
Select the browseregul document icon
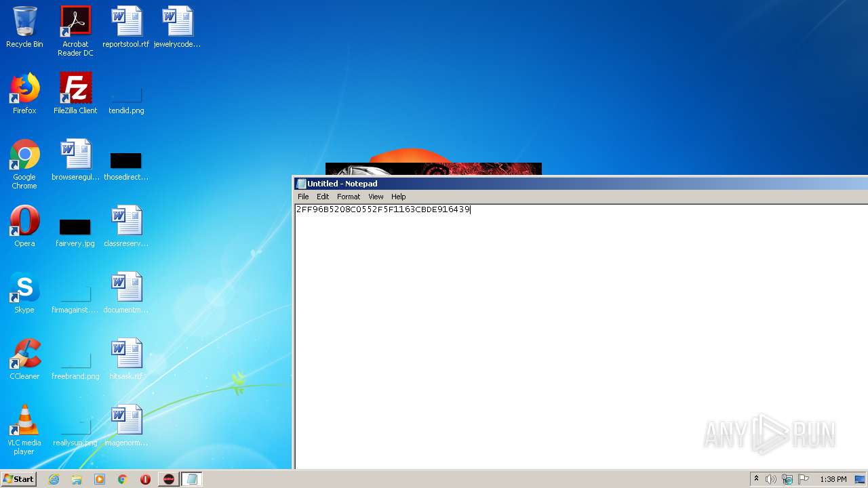coord(75,160)
